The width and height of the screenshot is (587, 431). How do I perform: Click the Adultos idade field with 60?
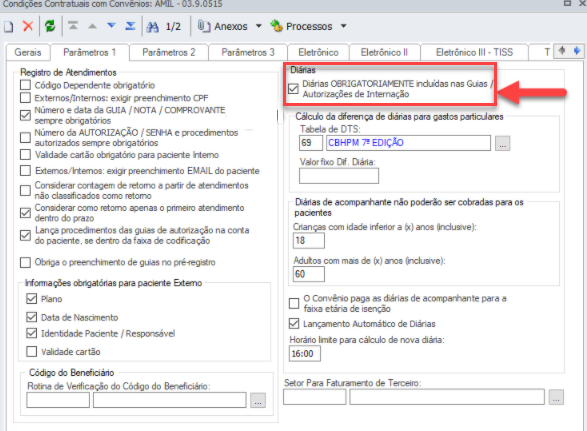[x=309, y=274]
